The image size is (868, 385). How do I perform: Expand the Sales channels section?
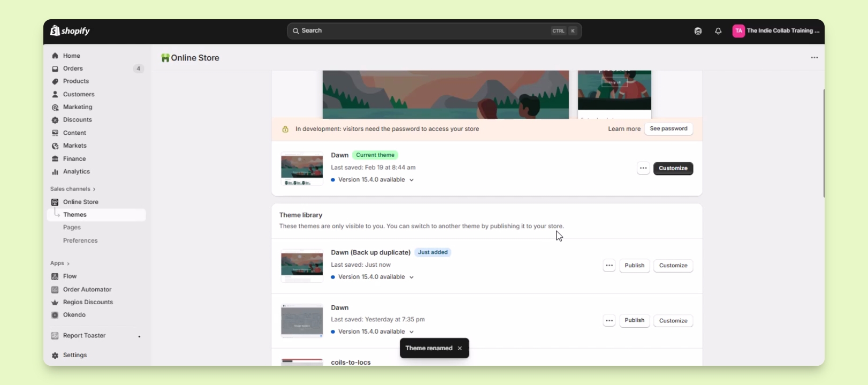tap(73, 189)
